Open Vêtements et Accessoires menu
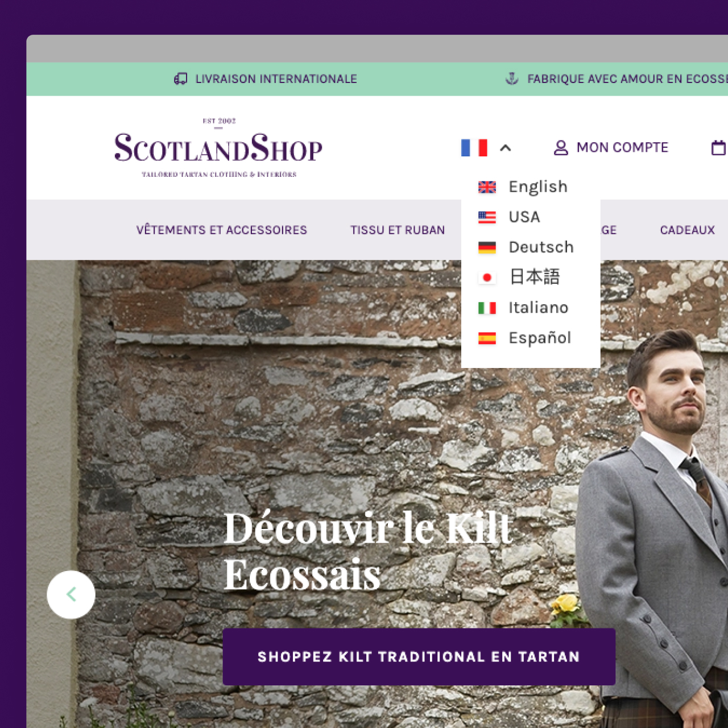The image size is (728, 728). coord(222,230)
